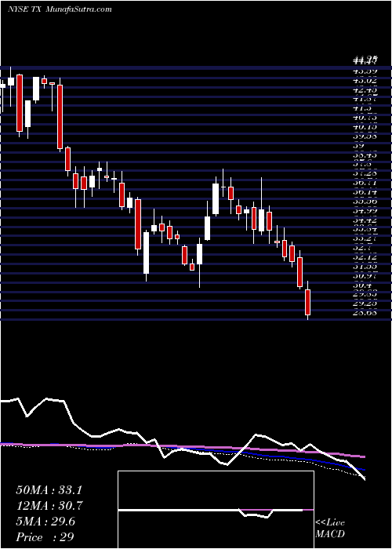Click the 39 price axis label
392x549 pixels.
click(x=359, y=145)
